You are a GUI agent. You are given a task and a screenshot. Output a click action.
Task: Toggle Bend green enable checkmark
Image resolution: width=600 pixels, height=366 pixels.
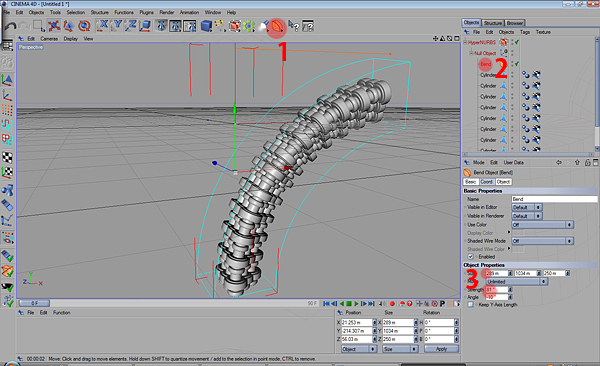(517, 64)
